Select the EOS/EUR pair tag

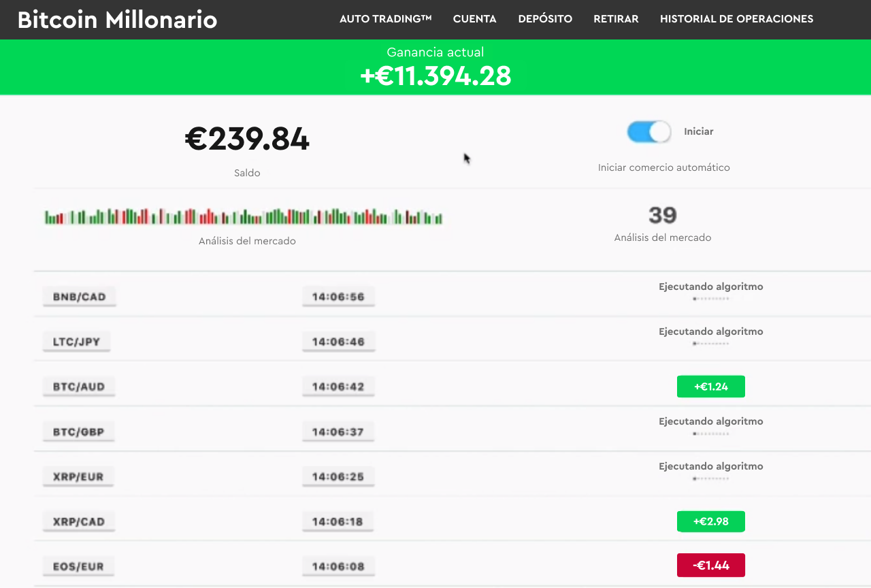tap(78, 566)
